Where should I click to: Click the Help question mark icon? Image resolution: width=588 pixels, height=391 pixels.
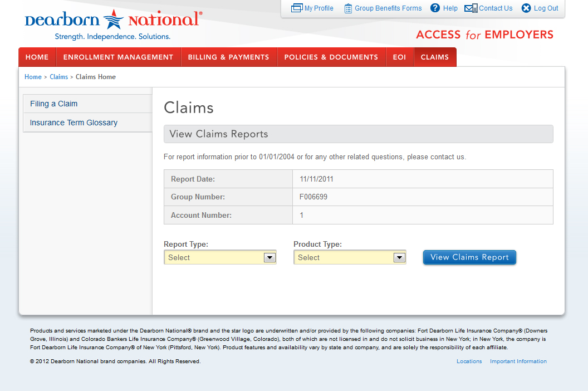pyautogui.click(x=435, y=8)
